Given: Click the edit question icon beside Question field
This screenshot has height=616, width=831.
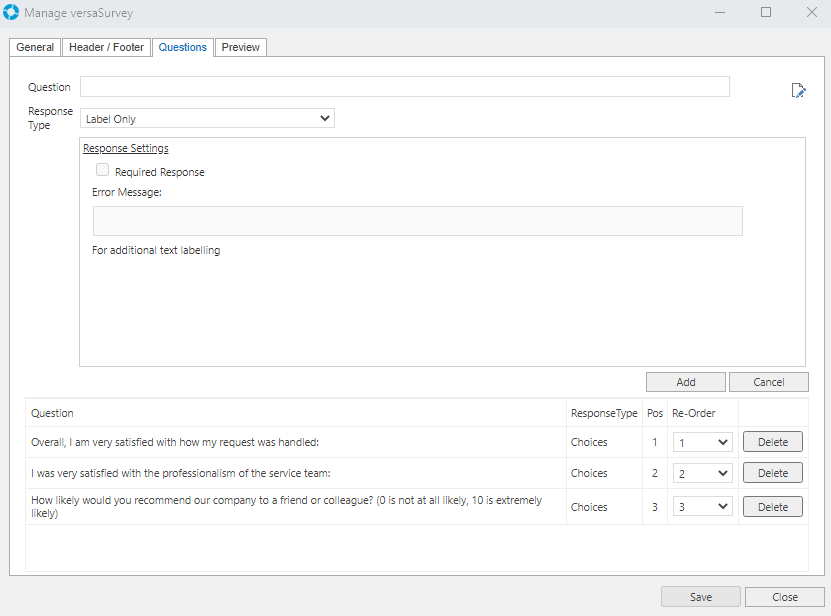Looking at the screenshot, I should click(798, 91).
